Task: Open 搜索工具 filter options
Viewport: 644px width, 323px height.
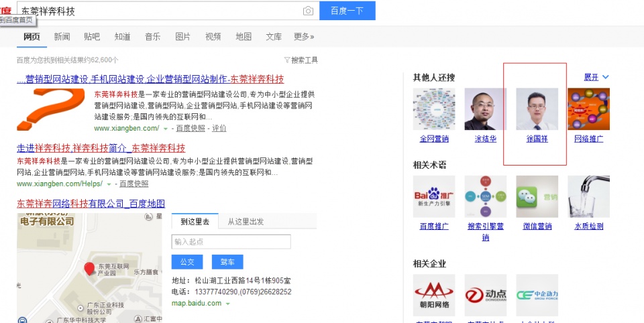Action: (301, 60)
